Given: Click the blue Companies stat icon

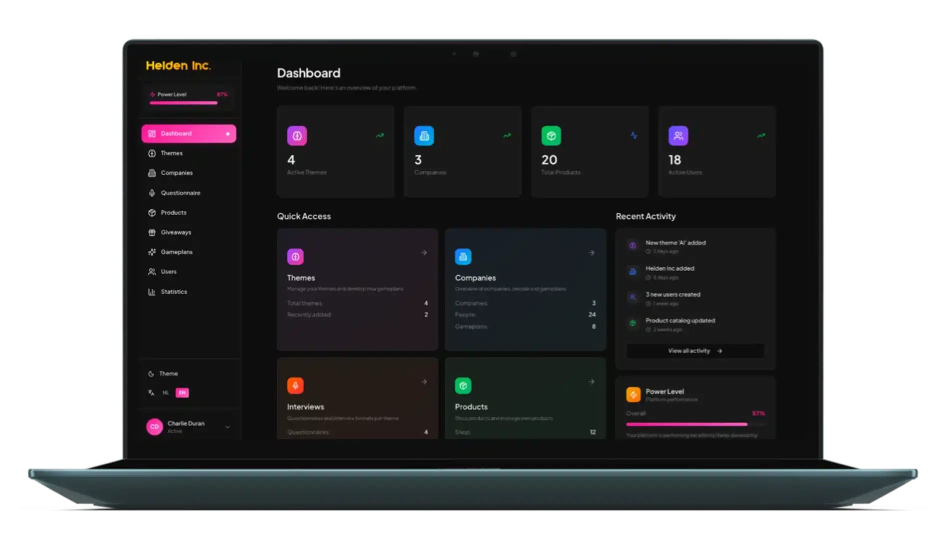Looking at the screenshot, I should tap(424, 136).
